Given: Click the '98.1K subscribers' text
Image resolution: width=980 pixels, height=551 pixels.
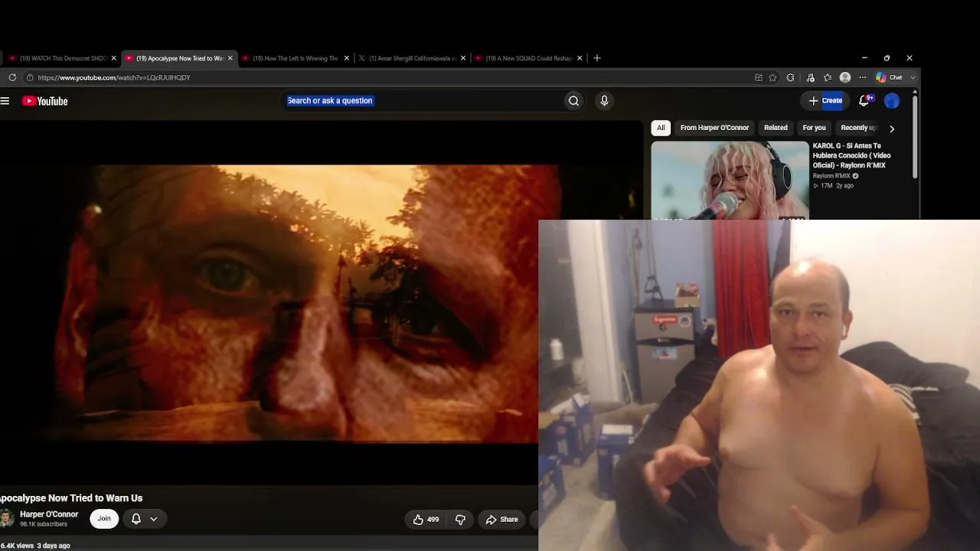Looking at the screenshot, I should point(44,524).
